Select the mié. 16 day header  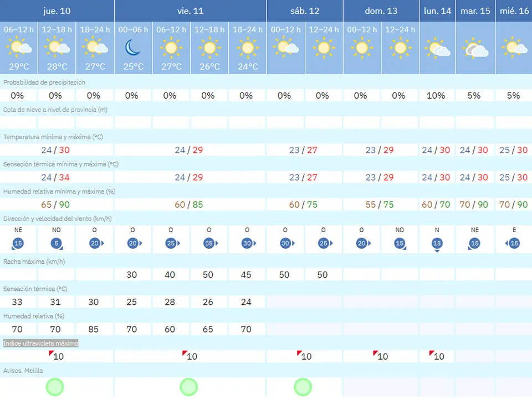[514, 11]
